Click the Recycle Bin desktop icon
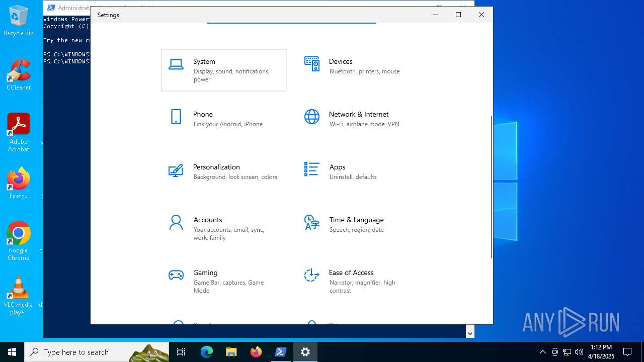Screen dimensions: 644x362 tap(19, 21)
